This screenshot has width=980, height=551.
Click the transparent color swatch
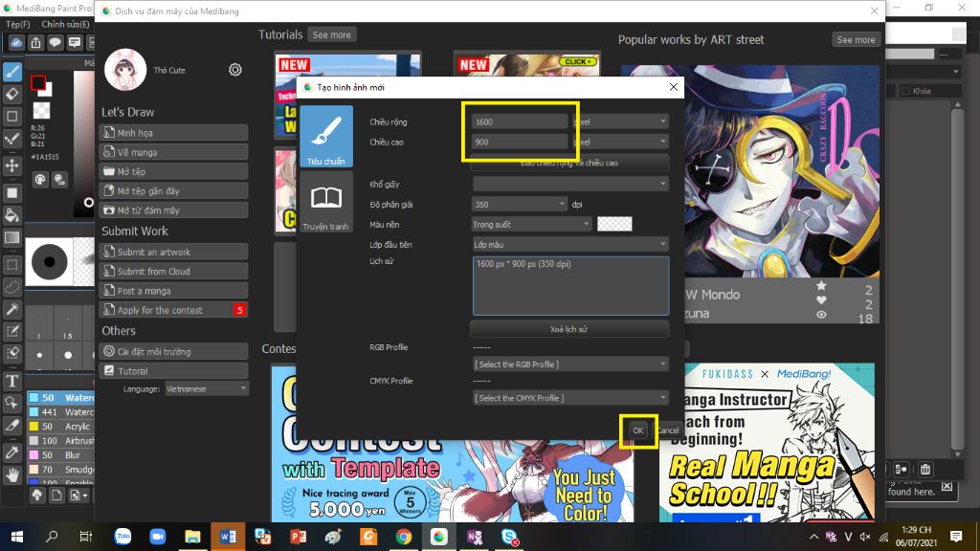[41, 111]
